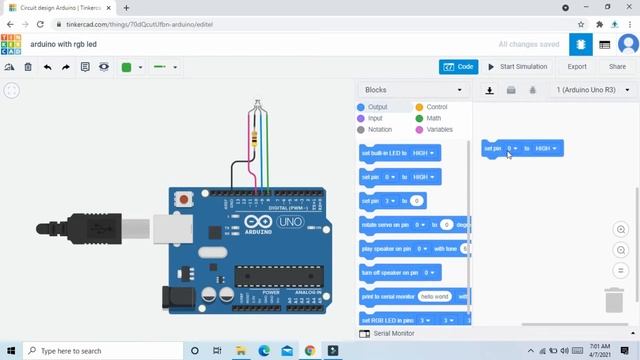Open HIGH dropdown on palette set pin block
Image resolution: width=640 pixels, height=360 pixels.
pyautogui.click(x=423, y=177)
